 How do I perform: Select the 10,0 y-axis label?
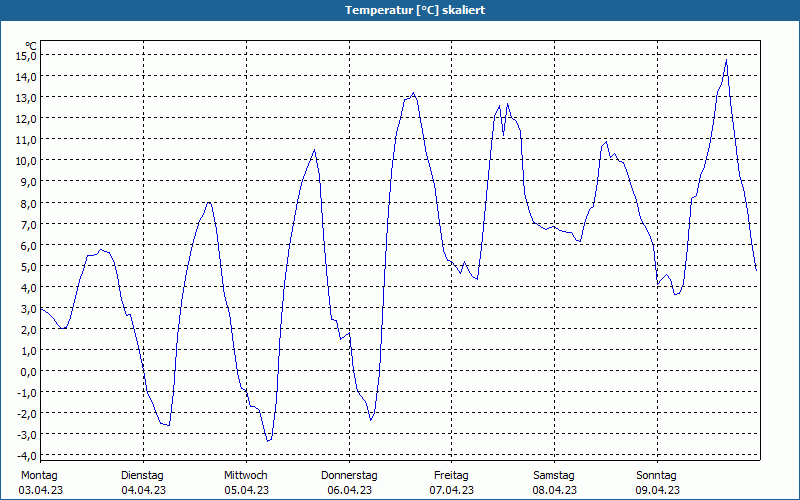[27, 161]
